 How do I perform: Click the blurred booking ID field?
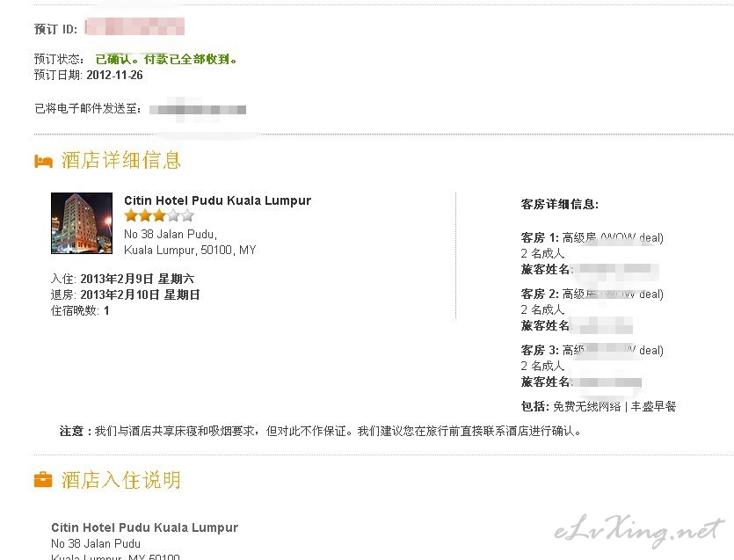(134, 27)
